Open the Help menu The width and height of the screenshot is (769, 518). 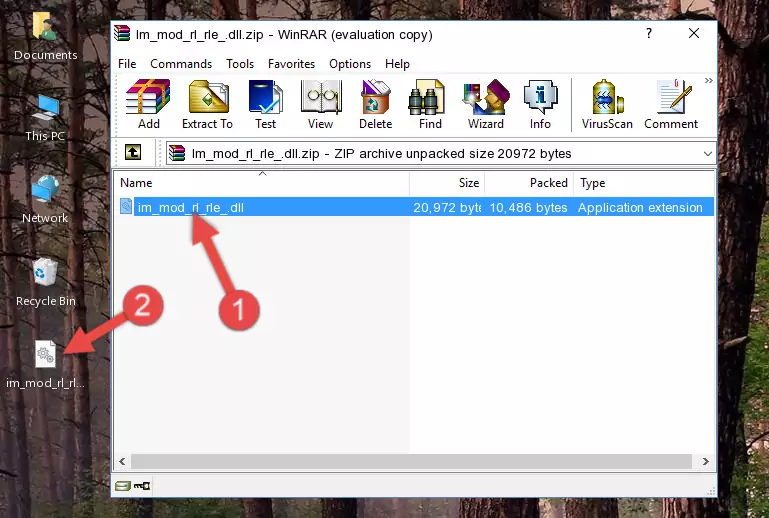(397, 64)
